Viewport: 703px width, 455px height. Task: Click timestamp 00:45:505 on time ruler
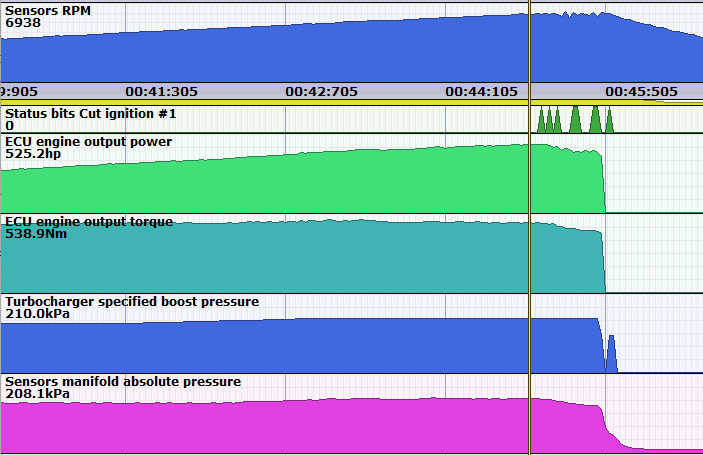(x=642, y=92)
